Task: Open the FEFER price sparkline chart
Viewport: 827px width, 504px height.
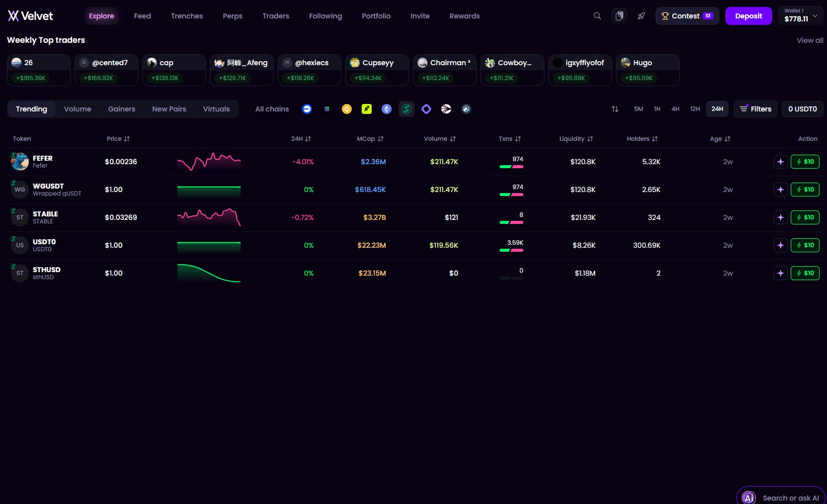Action: coord(209,162)
